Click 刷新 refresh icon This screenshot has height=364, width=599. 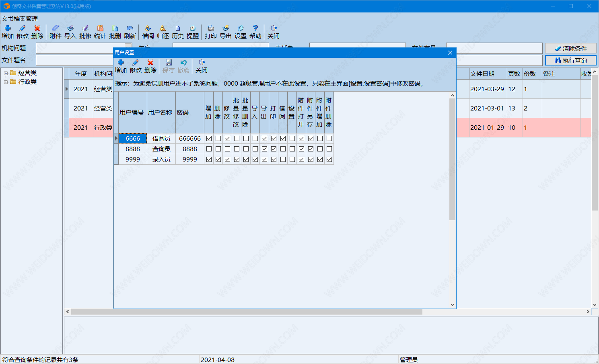pyautogui.click(x=130, y=32)
